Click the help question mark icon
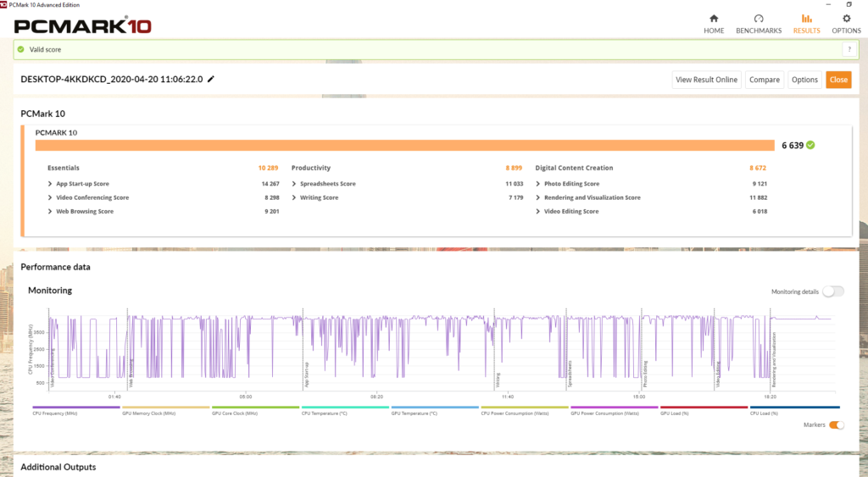Screen dimensions: 868x477 point(846,50)
